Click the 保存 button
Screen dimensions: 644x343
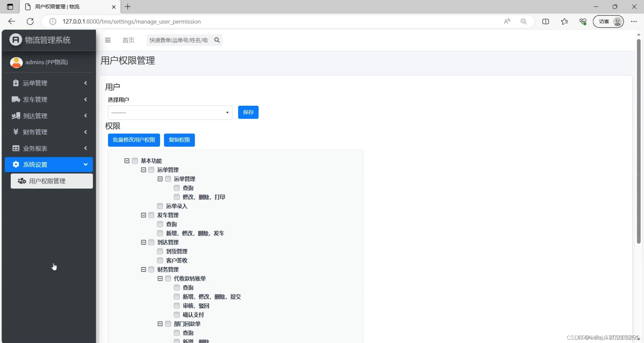248,112
